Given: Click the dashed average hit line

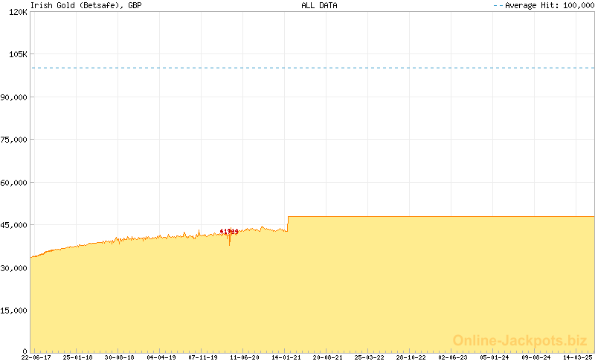Looking at the screenshot, I should click(312, 68).
